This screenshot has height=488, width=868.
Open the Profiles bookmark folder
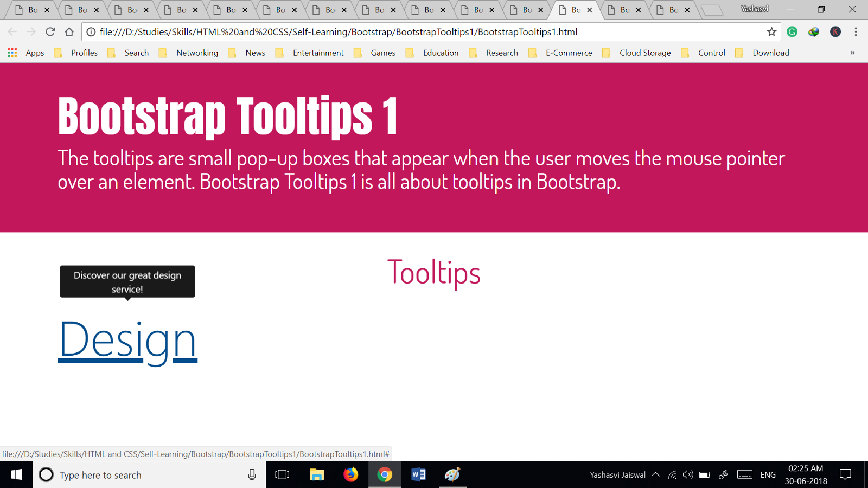pos(76,53)
